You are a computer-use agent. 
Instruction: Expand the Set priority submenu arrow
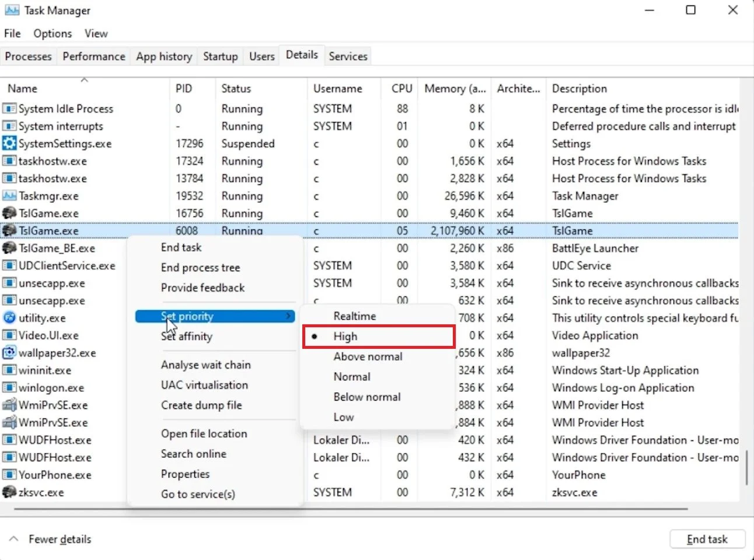[x=288, y=316]
